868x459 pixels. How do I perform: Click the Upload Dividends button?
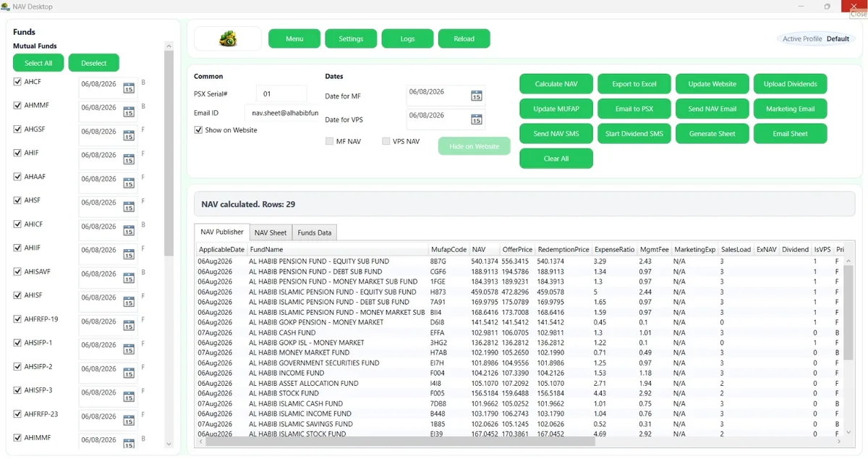[791, 84]
